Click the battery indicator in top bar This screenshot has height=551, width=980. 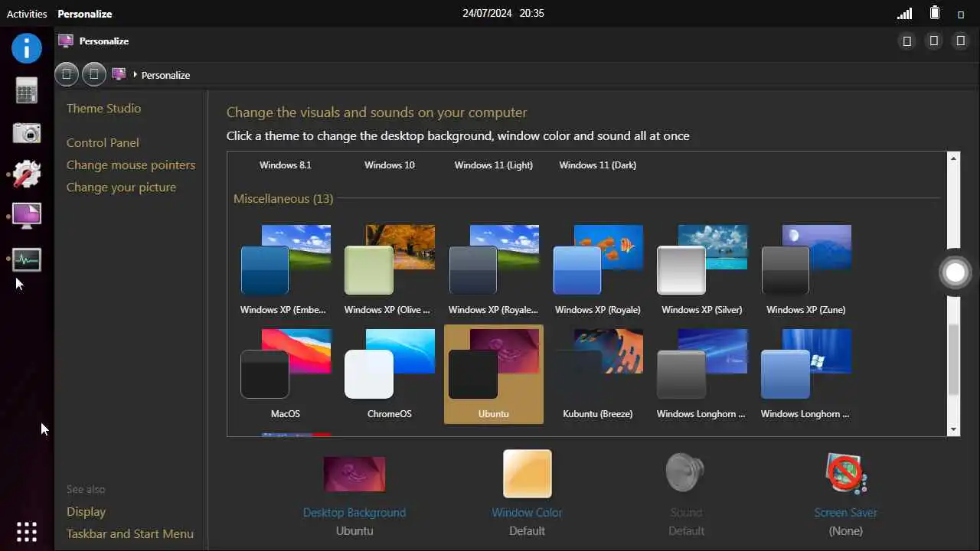click(934, 13)
